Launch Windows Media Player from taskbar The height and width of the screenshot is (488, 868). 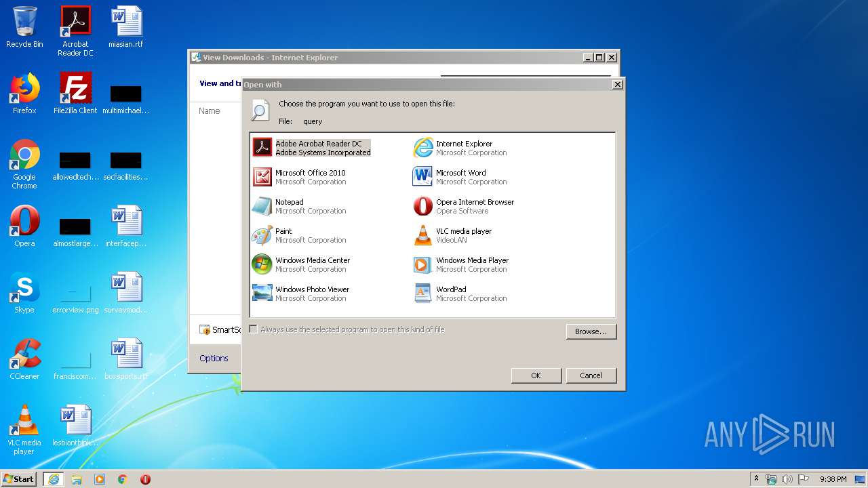point(100,479)
